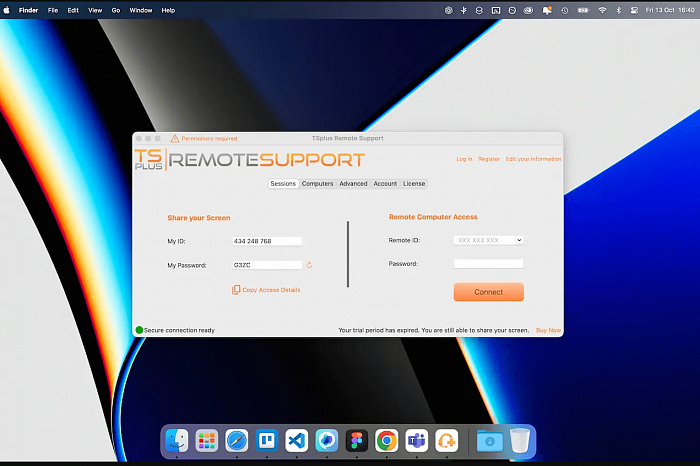The width and height of the screenshot is (700, 466).
Task: Open the File menu
Action: [53, 10]
